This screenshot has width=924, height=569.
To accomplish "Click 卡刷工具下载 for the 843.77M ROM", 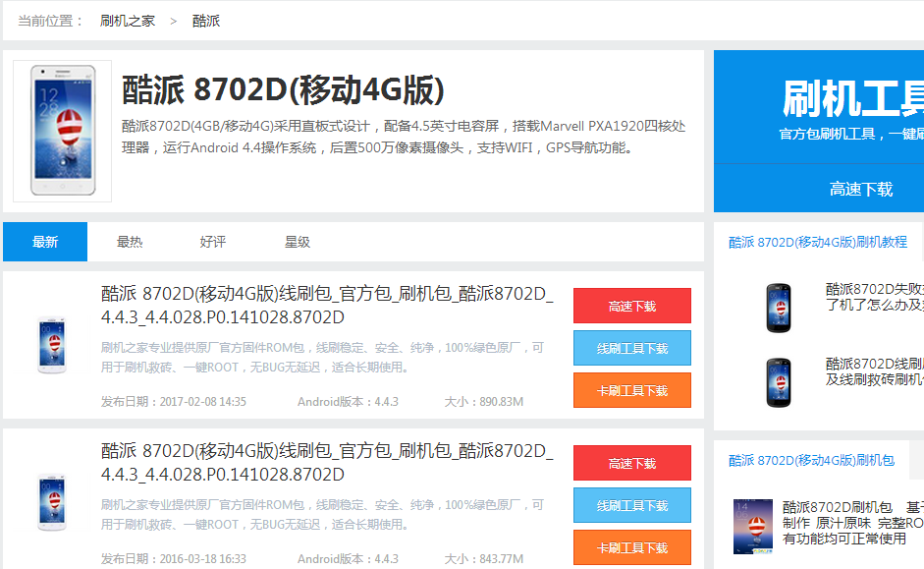I will tap(632, 547).
